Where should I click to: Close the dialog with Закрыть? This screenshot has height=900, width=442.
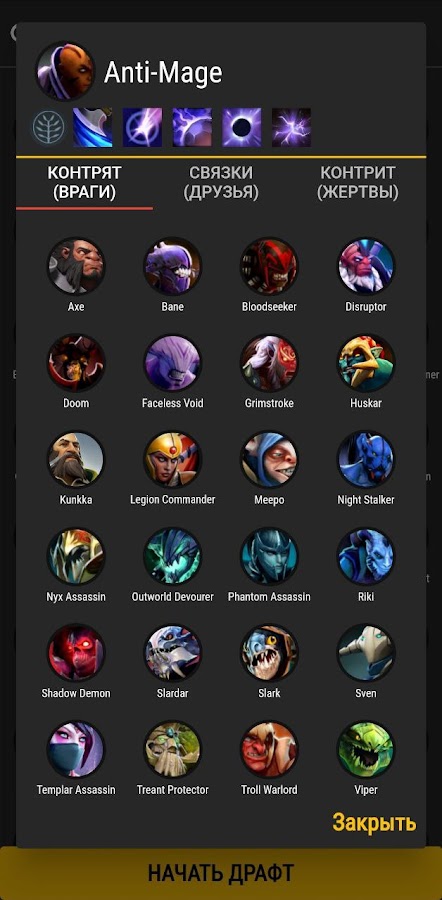click(374, 823)
